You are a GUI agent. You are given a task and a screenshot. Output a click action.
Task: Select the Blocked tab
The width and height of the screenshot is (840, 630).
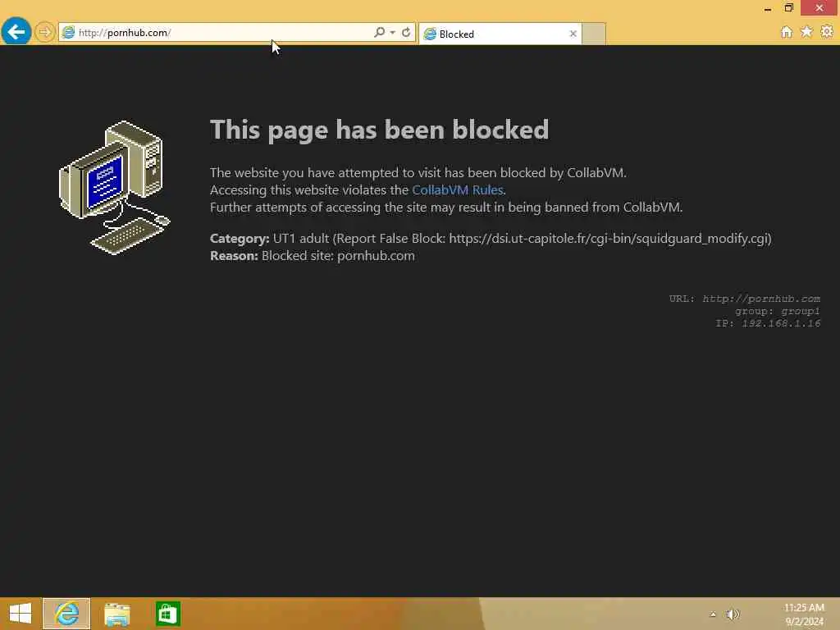point(500,34)
